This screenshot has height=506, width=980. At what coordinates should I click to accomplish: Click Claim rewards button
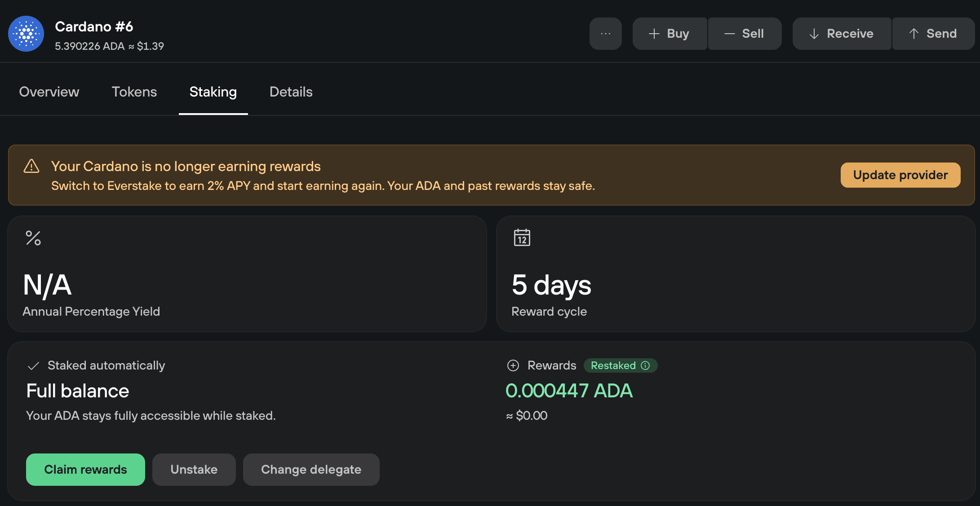(x=85, y=470)
